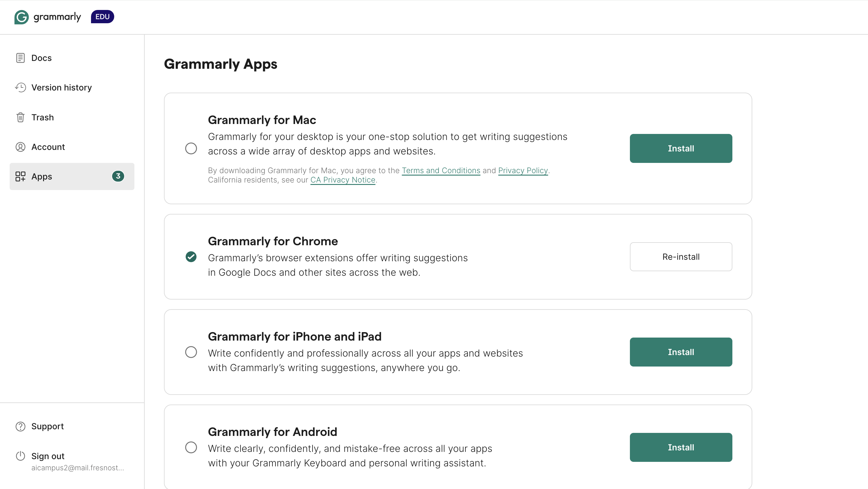Image resolution: width=868 pixels, height=489 pixels.
Task: Select the Grammarly for Mac radio circle
Action: tap(191, 148)
